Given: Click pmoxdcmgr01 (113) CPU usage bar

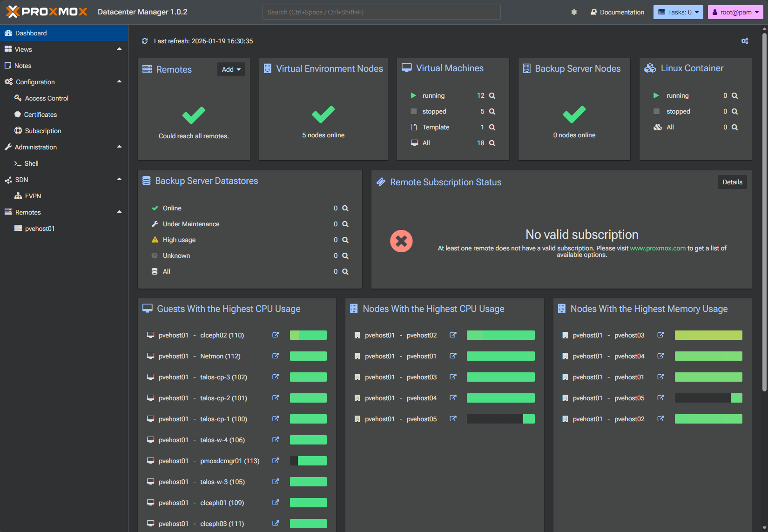Looking at the screenshot, I should pos(308,461).
